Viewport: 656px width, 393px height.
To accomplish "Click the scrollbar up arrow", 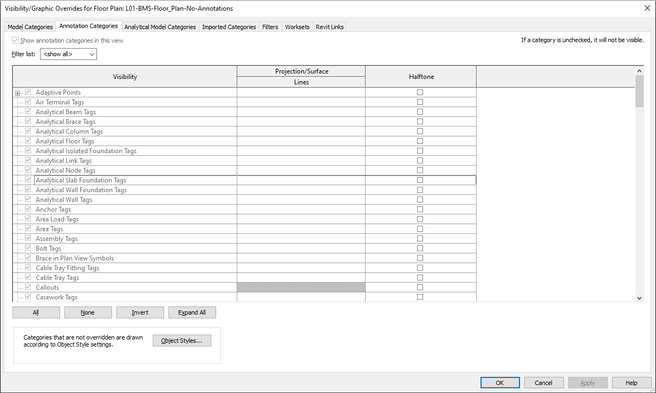I will [x=639, y=71].
